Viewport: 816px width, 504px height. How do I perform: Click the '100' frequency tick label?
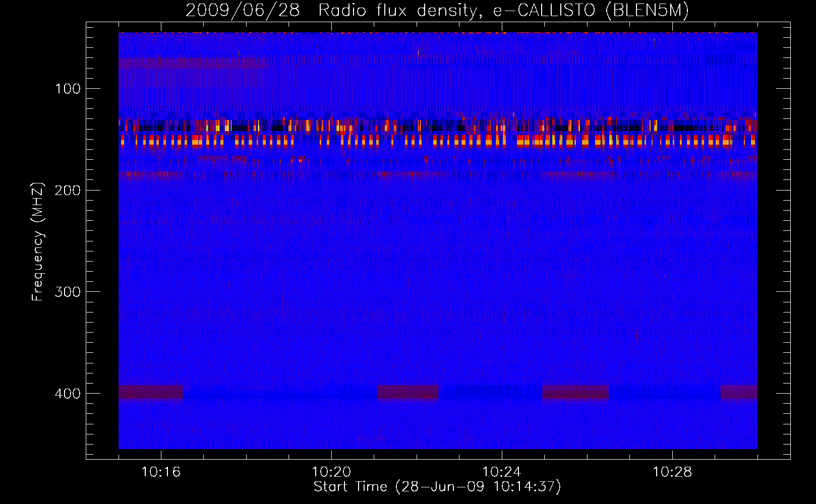(x=68, y=89)
